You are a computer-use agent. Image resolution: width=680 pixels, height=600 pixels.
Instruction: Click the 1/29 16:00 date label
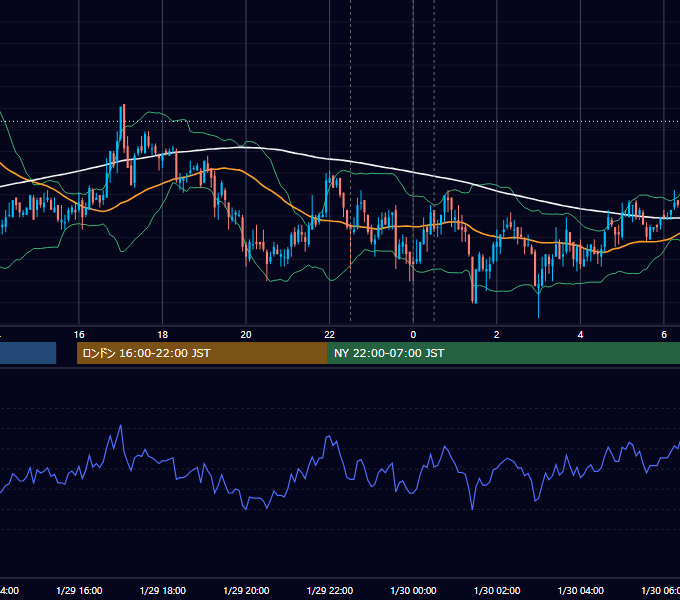[79, 590]
